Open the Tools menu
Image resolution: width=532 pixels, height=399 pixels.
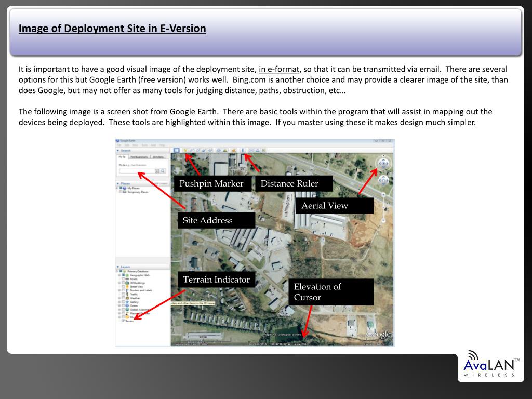[144, 145]
